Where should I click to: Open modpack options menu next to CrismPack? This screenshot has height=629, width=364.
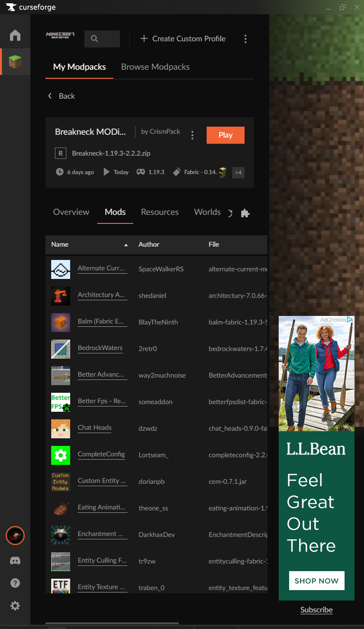point(192,135)
